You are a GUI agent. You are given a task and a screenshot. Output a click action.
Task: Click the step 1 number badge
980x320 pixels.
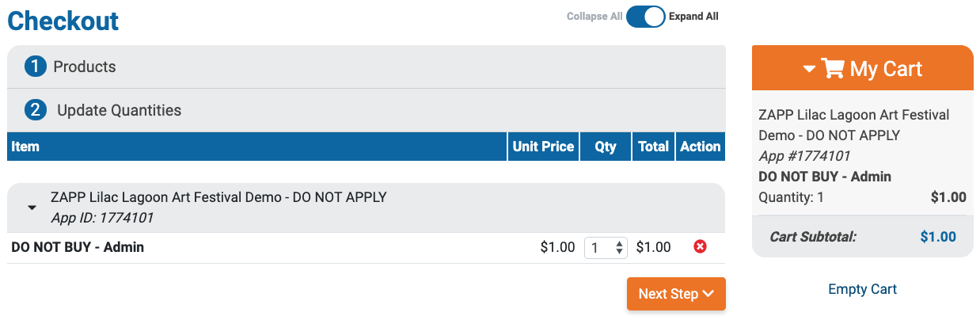36,67
